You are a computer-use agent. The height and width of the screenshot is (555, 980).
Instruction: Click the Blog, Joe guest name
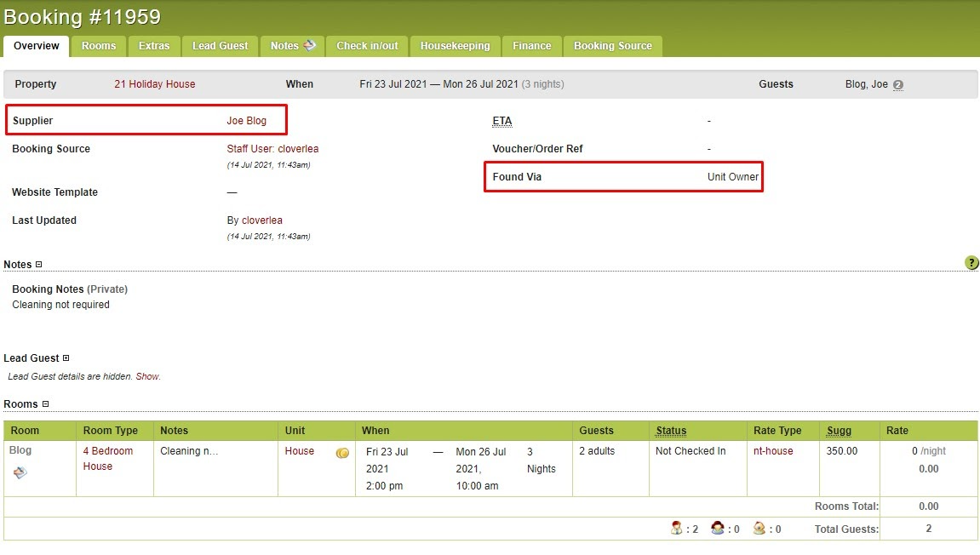click(866, 83)
